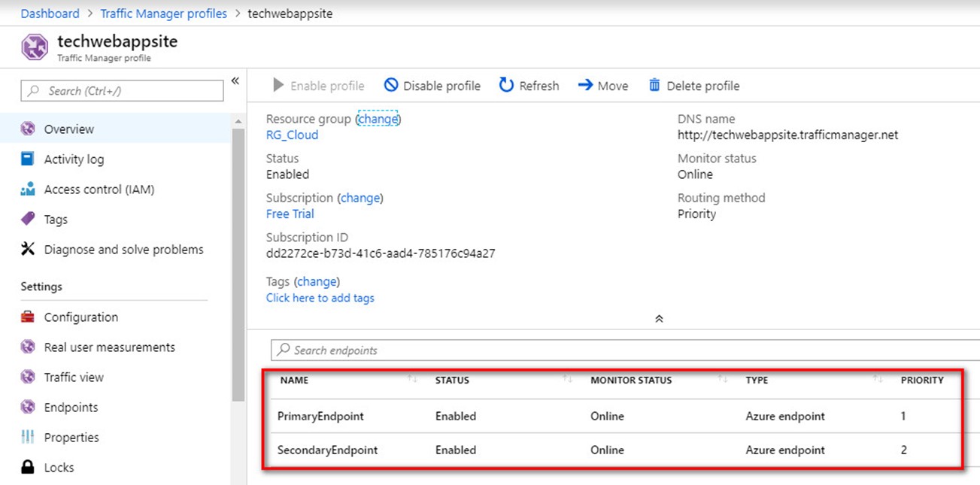The image size is (980, 485).
Task: Click Delete profile button
Action: 693,86
